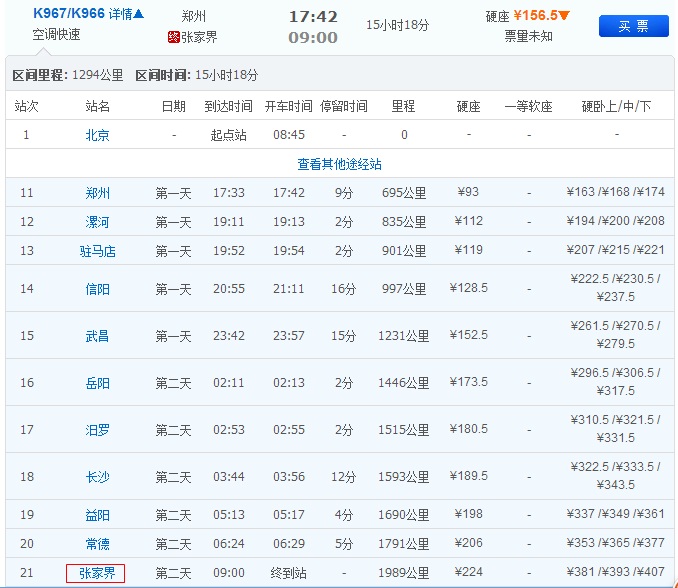The height and width of the screenshot is (588, 678).
Task: Open the K967/K966 train number link
Action: click(69, 14)
